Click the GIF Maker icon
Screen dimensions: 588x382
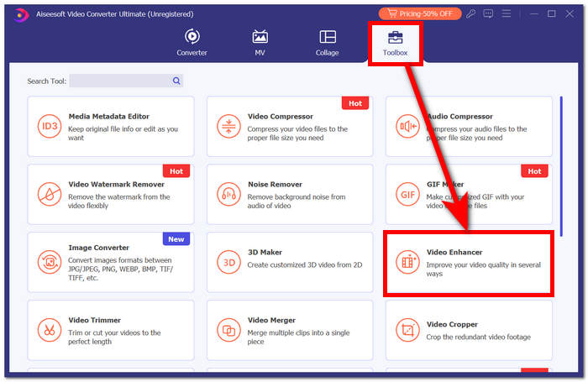point(407,194)
